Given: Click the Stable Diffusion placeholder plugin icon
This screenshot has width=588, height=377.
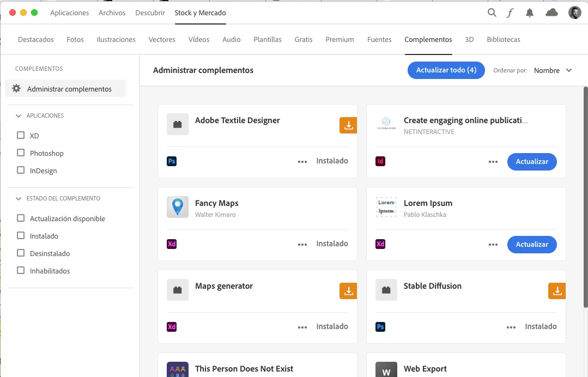Looking at the screenshot, I should coord(386,290).
